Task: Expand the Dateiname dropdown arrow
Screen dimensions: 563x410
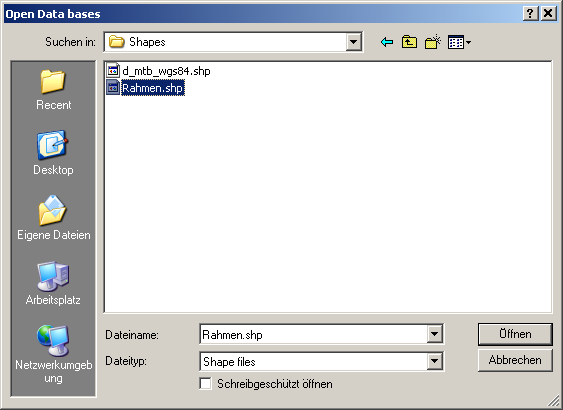Action: (x=434, y=334)
